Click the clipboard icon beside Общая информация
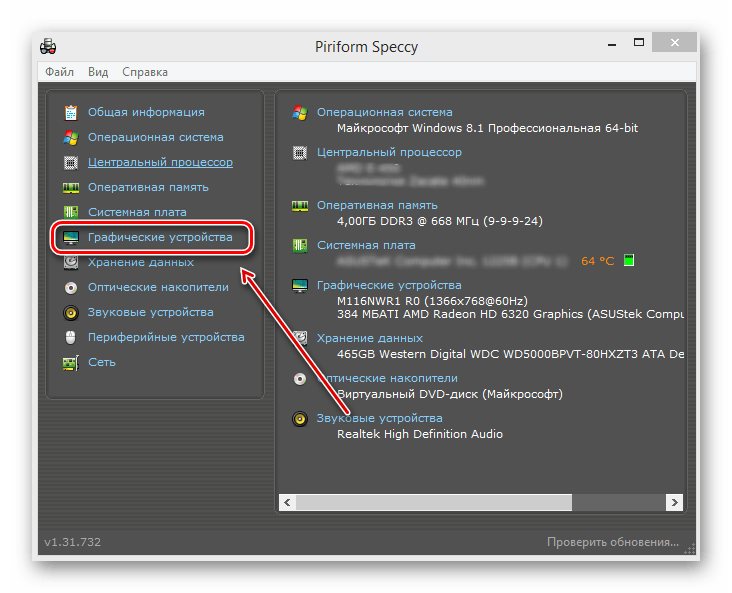The width and height of the screenshot is (732, 593). pos(71,113)
